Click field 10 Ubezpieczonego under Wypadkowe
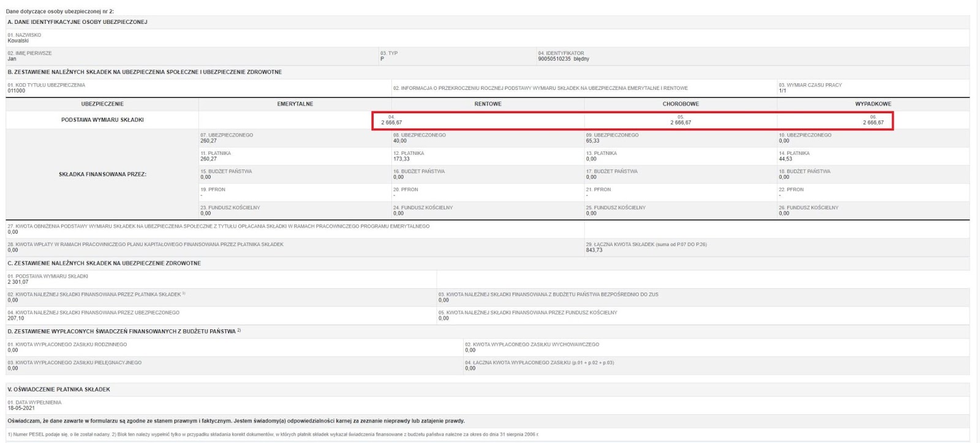The image size is (980, 443). 873,138
